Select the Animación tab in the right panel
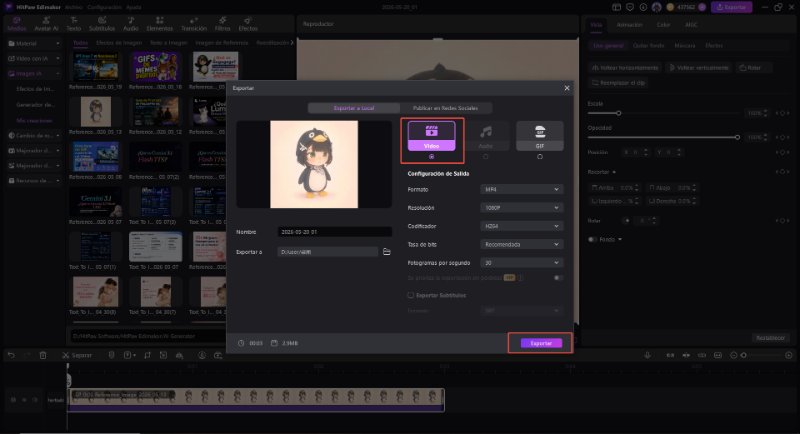800x434 pixels. click(630, 24)
